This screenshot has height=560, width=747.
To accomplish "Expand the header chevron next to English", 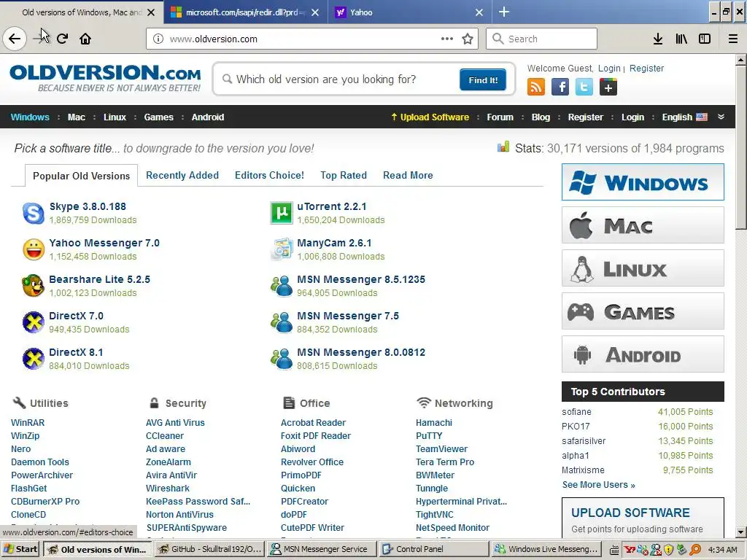I will click(x=721, y=117).
